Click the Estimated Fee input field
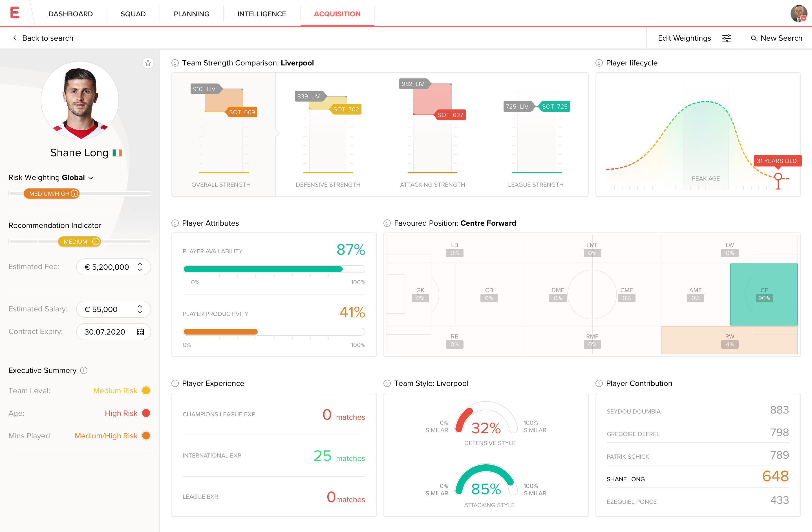812x532 pixels. [114, 267]
